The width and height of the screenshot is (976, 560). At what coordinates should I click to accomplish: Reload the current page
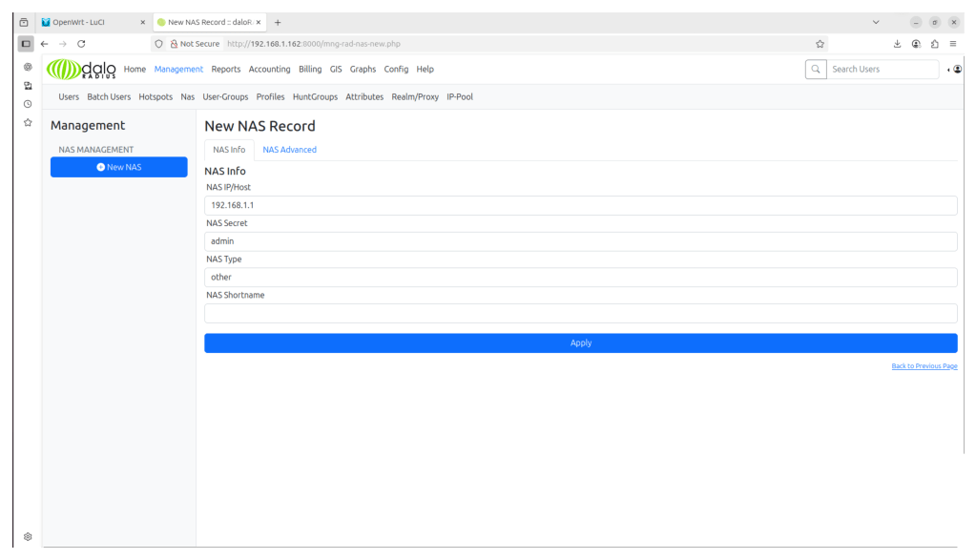(x=81, y=44)
